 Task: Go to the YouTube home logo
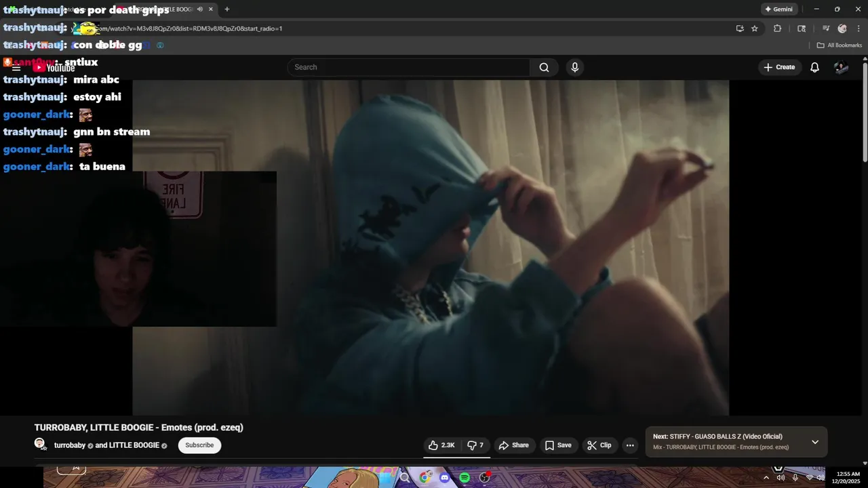point(54,67)
